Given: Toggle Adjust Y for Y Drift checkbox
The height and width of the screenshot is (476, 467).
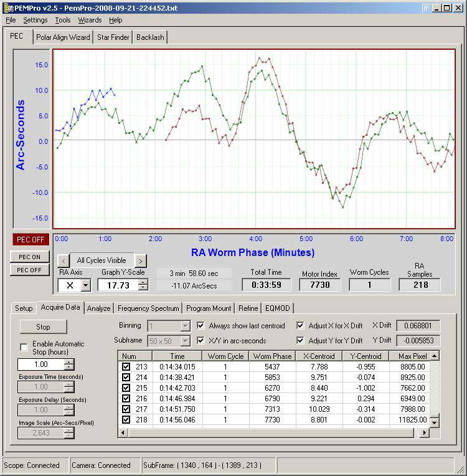Looking at the screenshot, I should [x=300, y=340].
